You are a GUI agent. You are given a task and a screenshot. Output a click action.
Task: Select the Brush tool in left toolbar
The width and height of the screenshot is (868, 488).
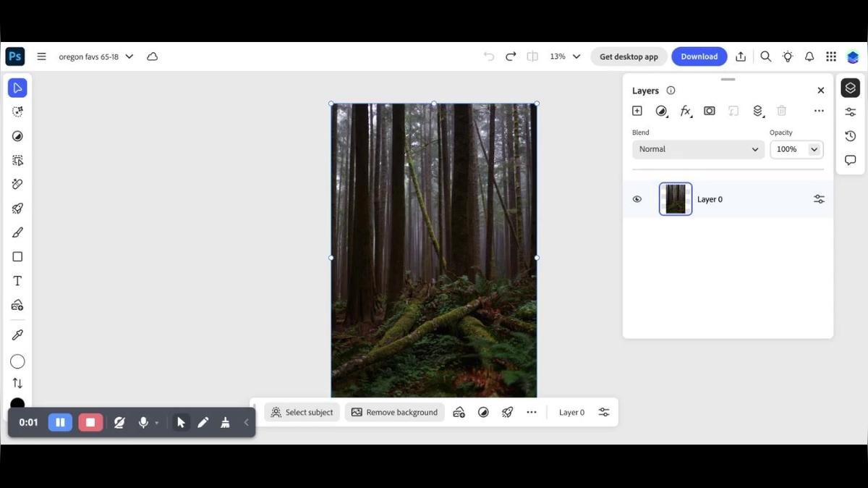[x=17, y=232]
